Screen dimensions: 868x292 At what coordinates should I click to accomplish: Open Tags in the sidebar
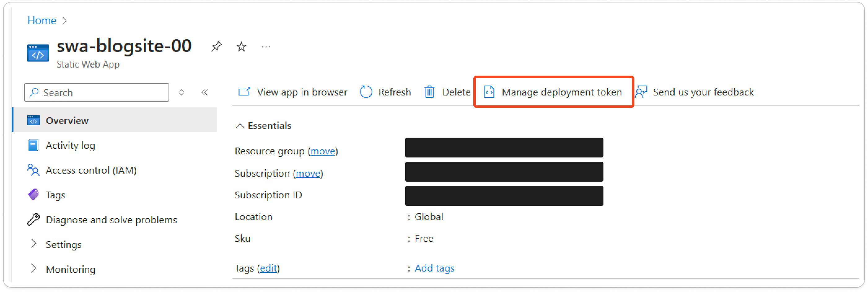point(55,195)
